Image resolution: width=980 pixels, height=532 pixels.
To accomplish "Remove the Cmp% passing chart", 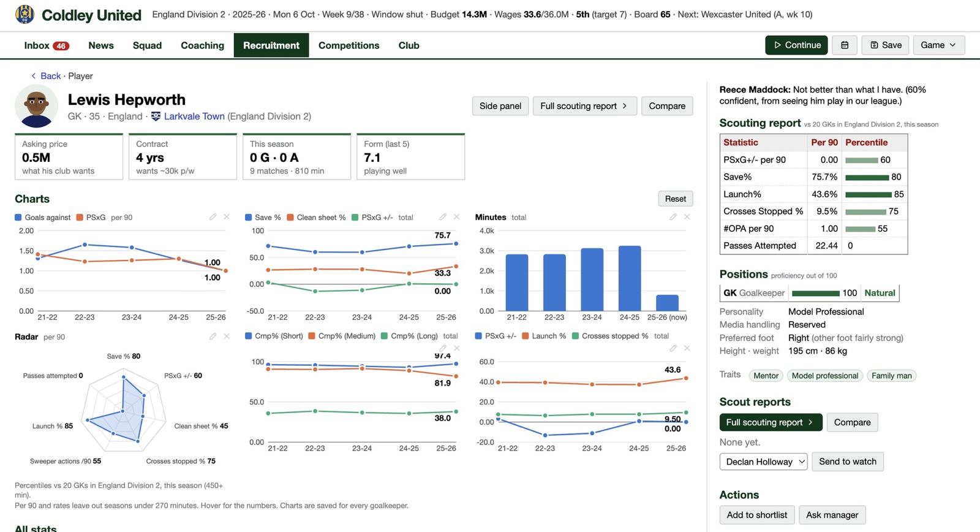I will click(456, 348).
